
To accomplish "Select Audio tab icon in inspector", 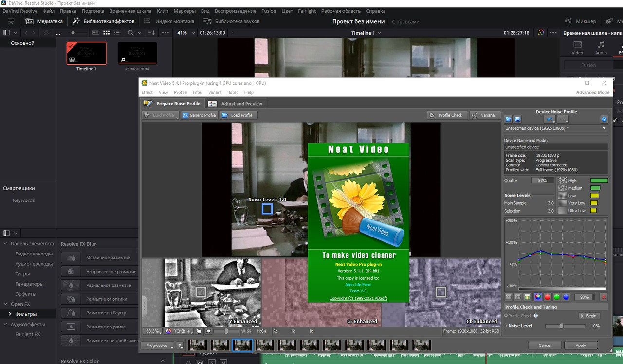I will click(601, 48).
